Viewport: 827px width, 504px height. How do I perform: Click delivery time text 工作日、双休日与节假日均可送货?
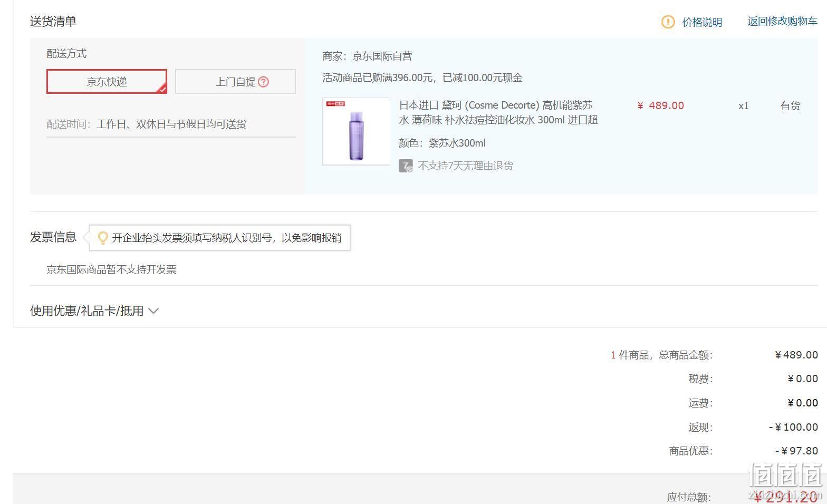tap(171, 124)
